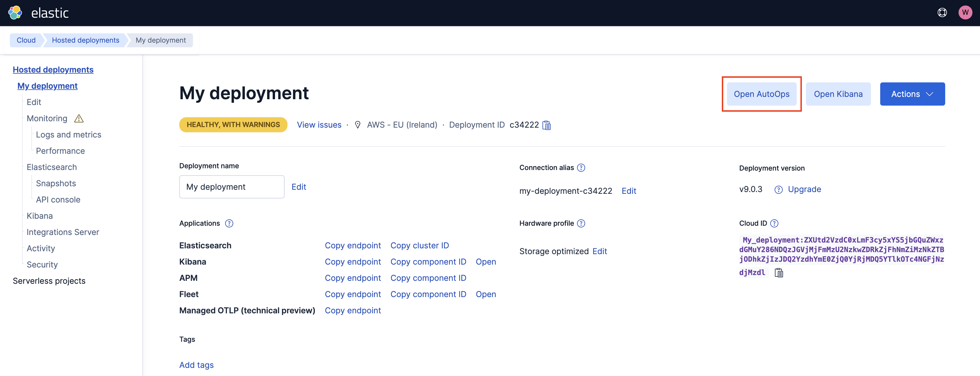This screenshot has width=980, height=376.
Task: Click the Deployment name input field
Action: pos(231,187)
